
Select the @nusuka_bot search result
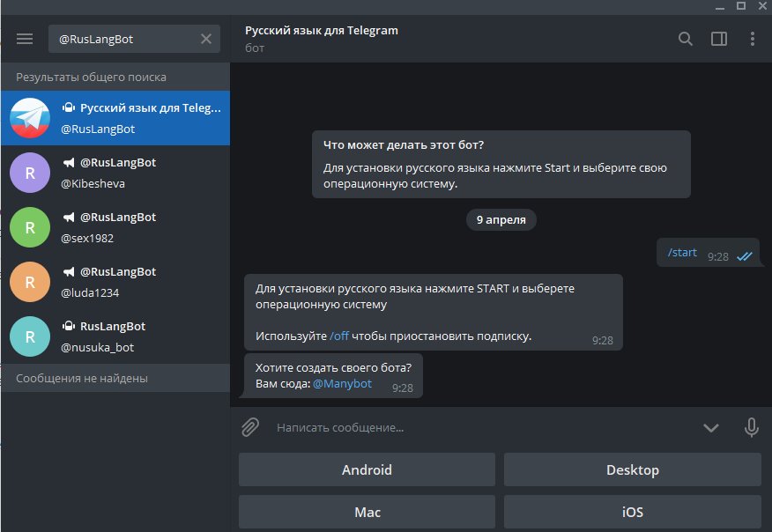point(115,336)
